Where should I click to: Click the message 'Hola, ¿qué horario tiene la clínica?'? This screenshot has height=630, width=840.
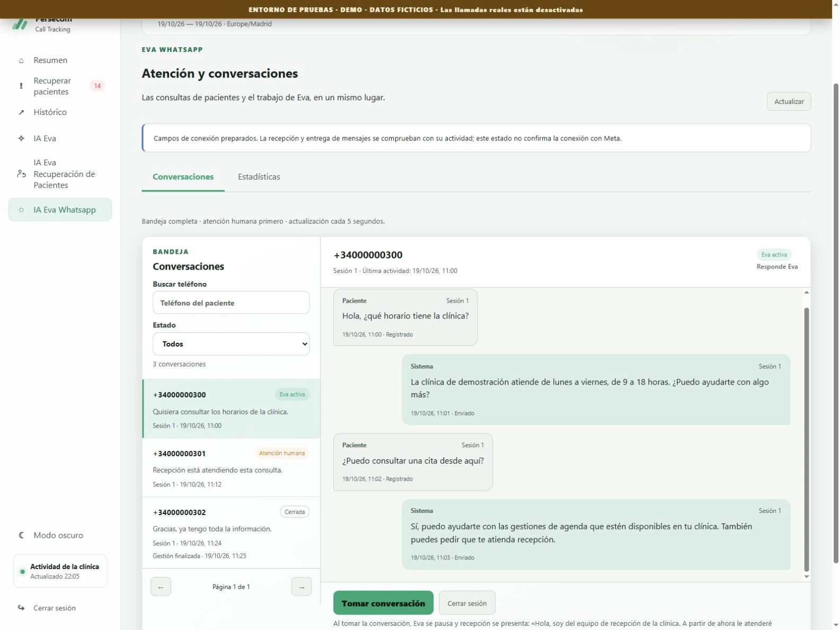405,317
